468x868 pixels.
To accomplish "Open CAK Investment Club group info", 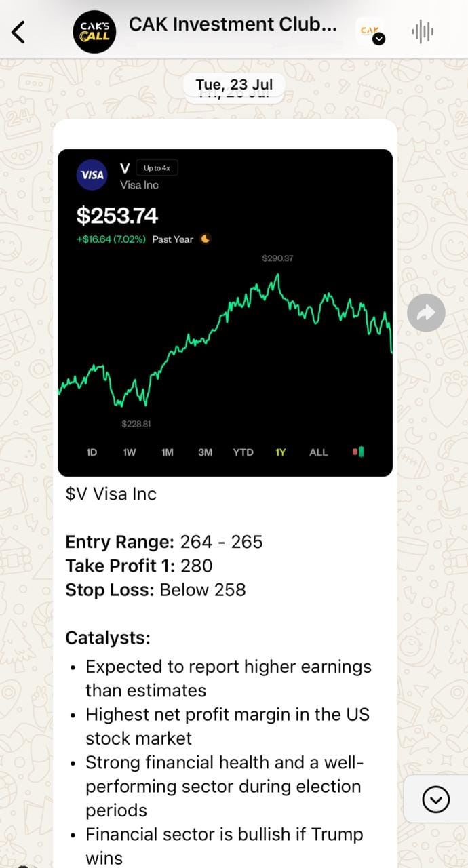I will (233, 25).
